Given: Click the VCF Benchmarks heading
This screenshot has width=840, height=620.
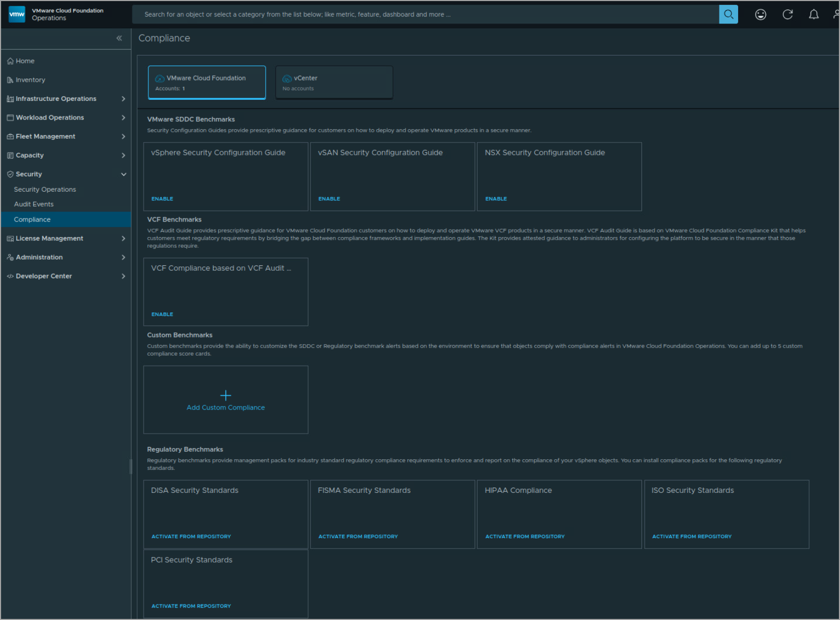Looking at the screenshot, I should coord(175,220).
